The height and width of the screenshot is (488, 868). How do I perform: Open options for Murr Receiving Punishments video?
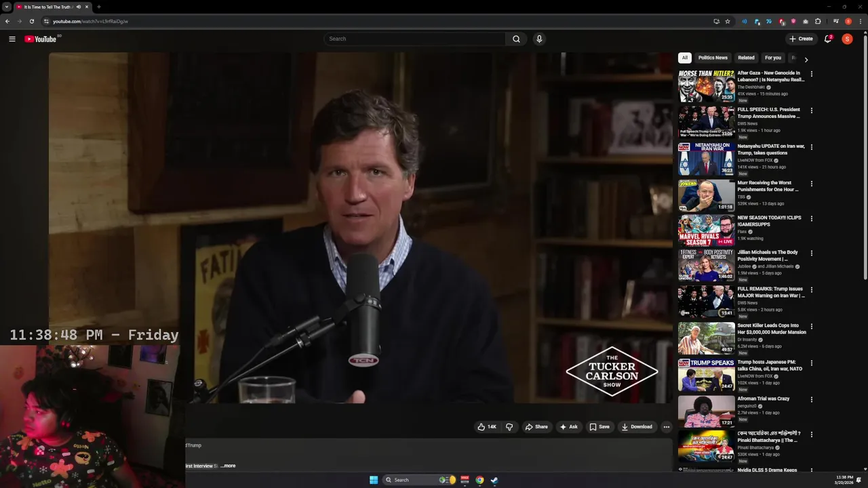click(x=811, y=184)
